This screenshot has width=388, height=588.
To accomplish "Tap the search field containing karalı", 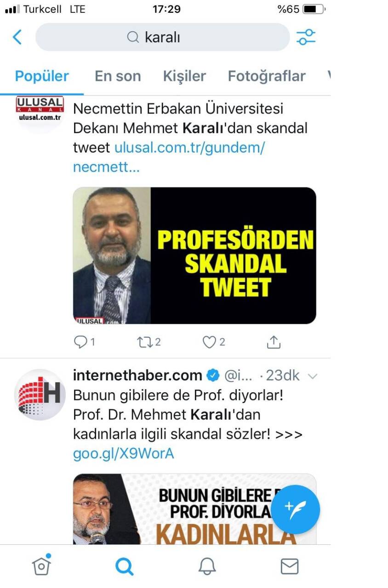I will 163,37.
